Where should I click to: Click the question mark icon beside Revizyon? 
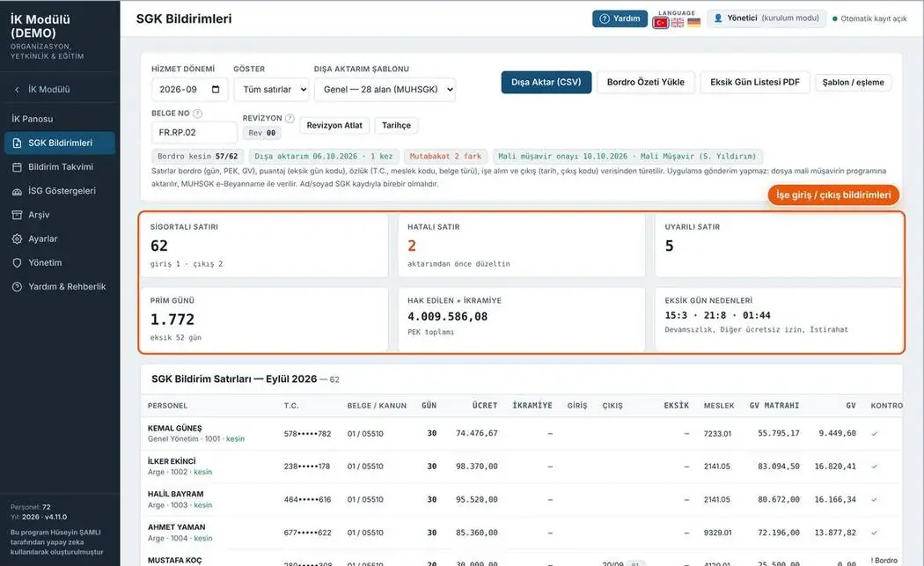tap(290, 118)
